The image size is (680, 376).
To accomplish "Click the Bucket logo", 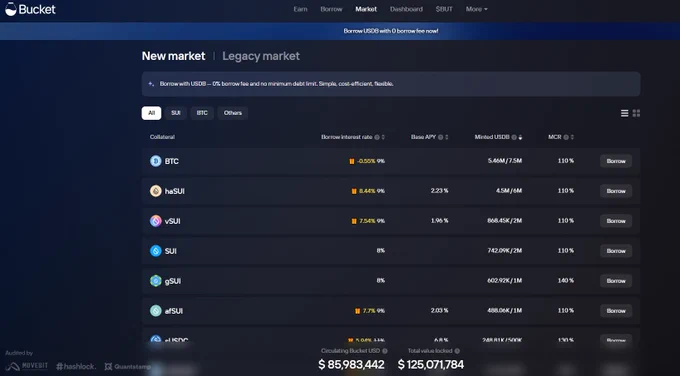I will [30, 9].
